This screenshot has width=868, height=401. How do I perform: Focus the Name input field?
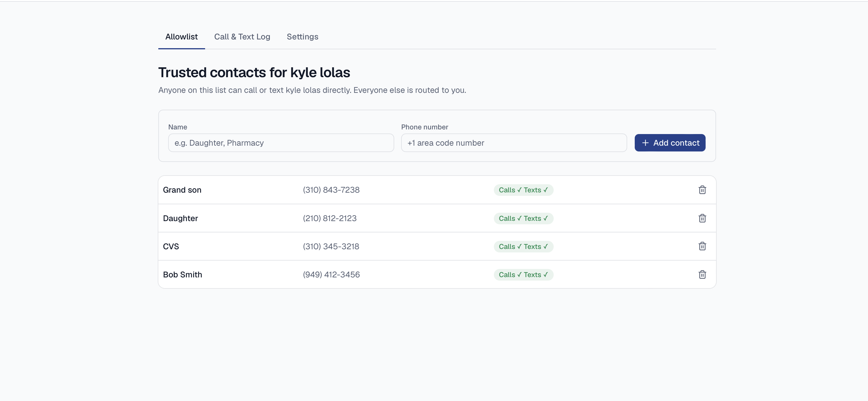point(281,143)
